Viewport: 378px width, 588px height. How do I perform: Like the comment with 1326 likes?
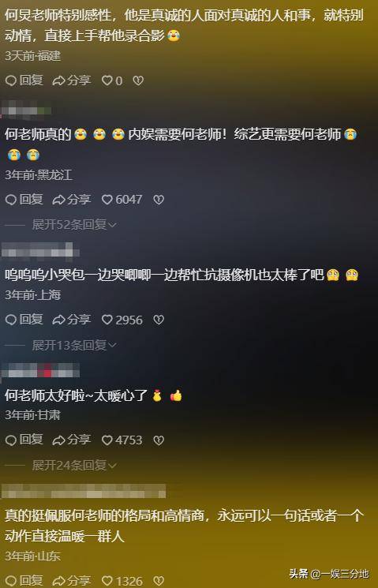pyautogui.click(x=122, y=581)
